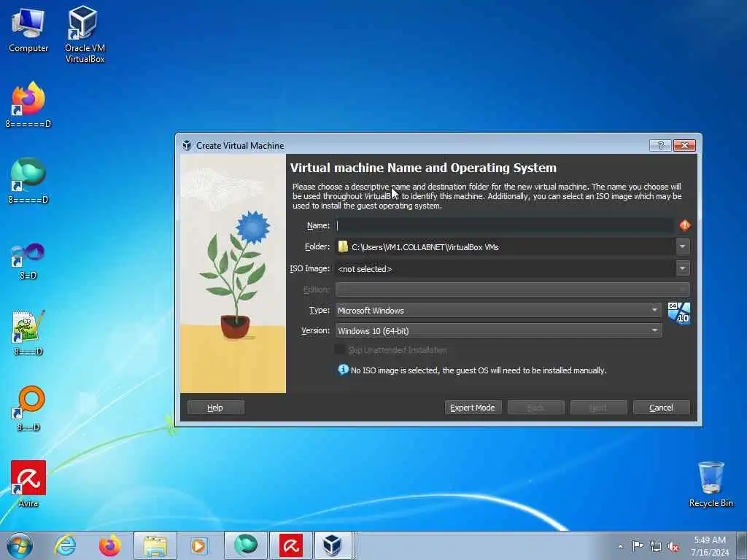Click Show Desktop strip beside the clock

click(x=742, y=545)
